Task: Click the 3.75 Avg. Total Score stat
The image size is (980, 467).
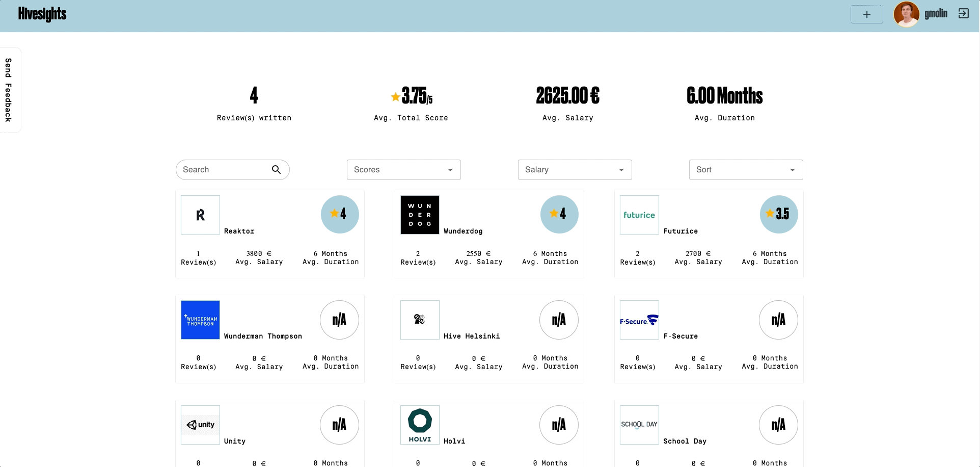Action: pyautogui.click(x=411, y=104)
